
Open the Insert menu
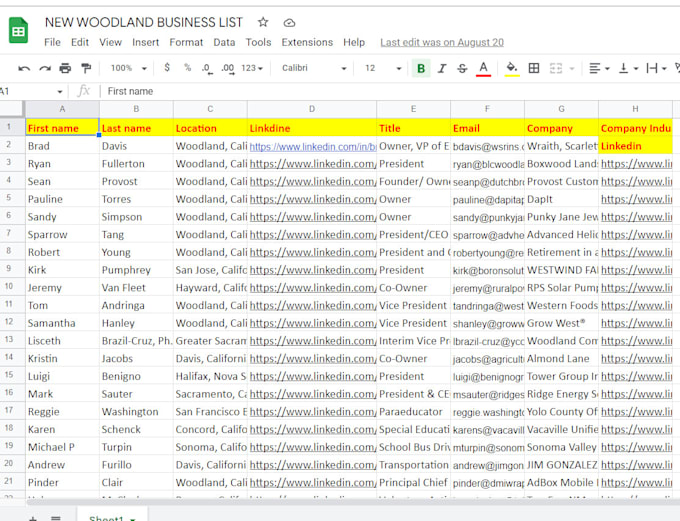point(145,42)
